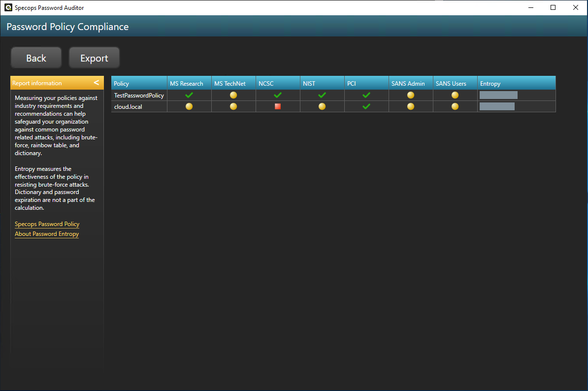This screenshot has width=588, height=391.
Task: Click cloud.local MS TechNet yellow circle
Action: 233,106
